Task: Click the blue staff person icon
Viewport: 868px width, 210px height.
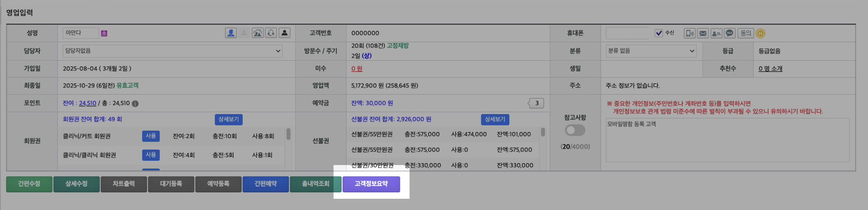Action: tap(231, 33)
